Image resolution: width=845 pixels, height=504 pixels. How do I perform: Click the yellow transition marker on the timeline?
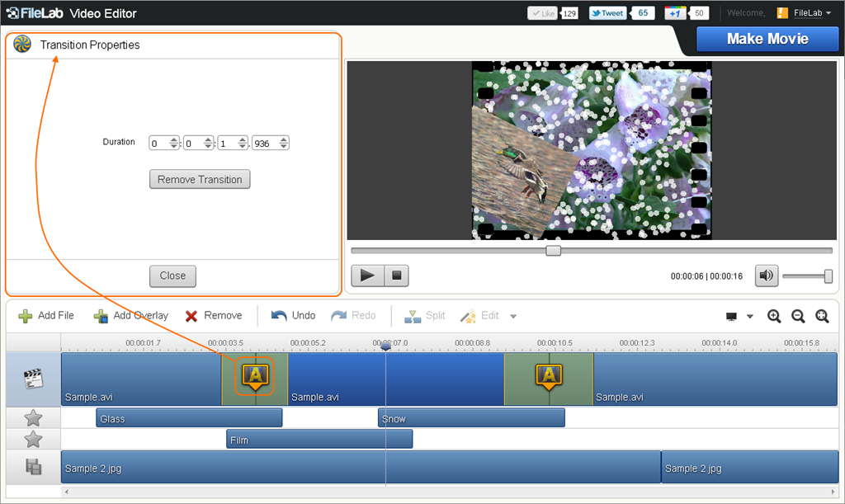click(x=254, y=375)
